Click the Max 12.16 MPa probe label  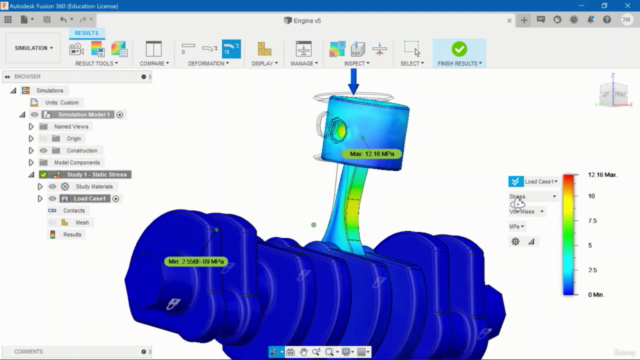click(372, 154)
